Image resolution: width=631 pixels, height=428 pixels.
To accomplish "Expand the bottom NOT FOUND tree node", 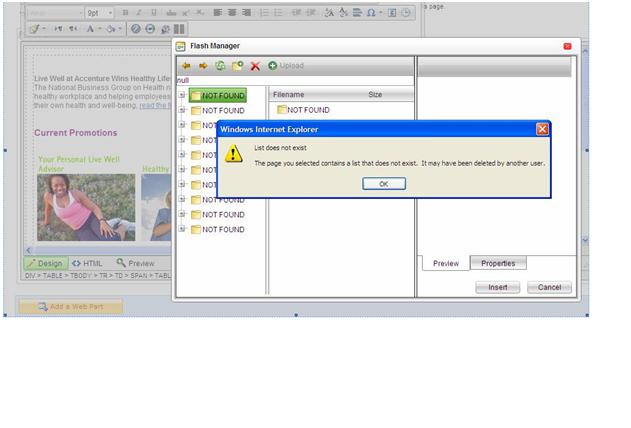I will coord(182,229).
